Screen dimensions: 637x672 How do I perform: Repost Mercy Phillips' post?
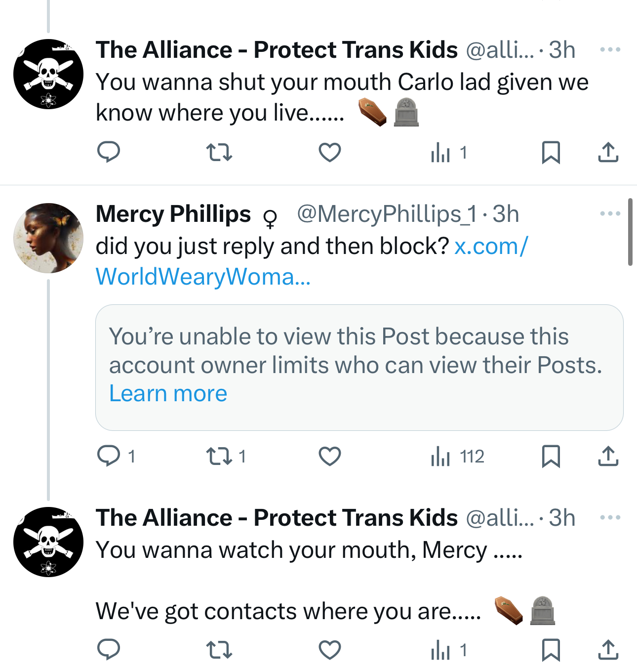point(219,456)
